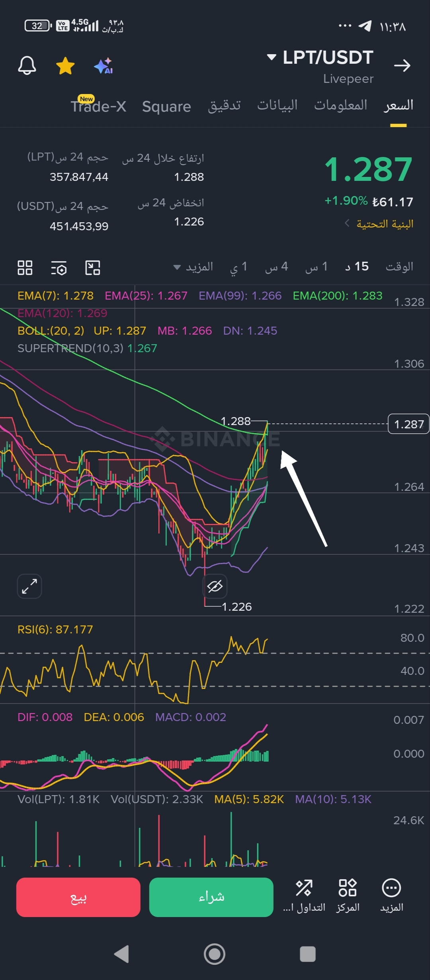
Task: Tap the 1.288 high marker on chart
Action: tap(236, 421)
